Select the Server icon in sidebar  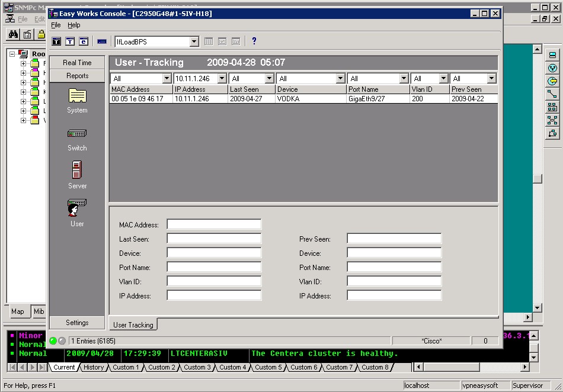click(x=77, y=169)
